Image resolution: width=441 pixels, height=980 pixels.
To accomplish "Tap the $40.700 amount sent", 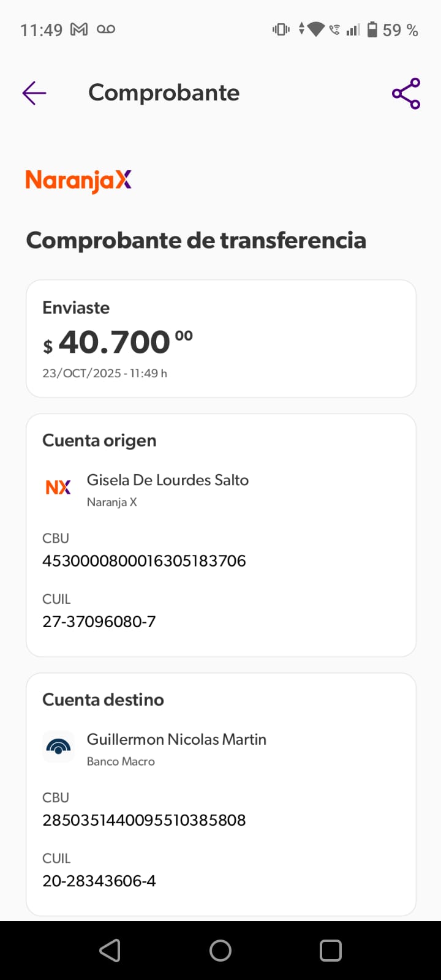I will pyautogui.click(x=117, y=342).
